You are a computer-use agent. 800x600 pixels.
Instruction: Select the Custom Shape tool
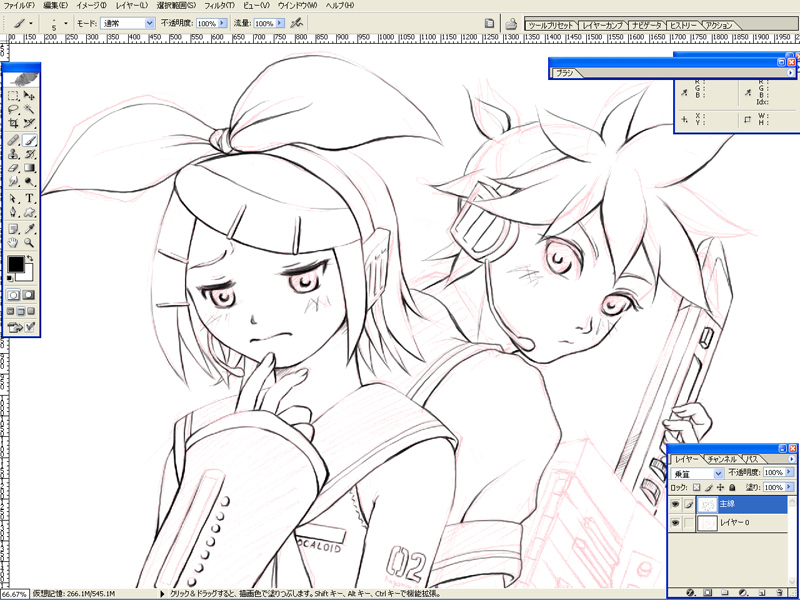pyautogui.click(x=29, y=212)
